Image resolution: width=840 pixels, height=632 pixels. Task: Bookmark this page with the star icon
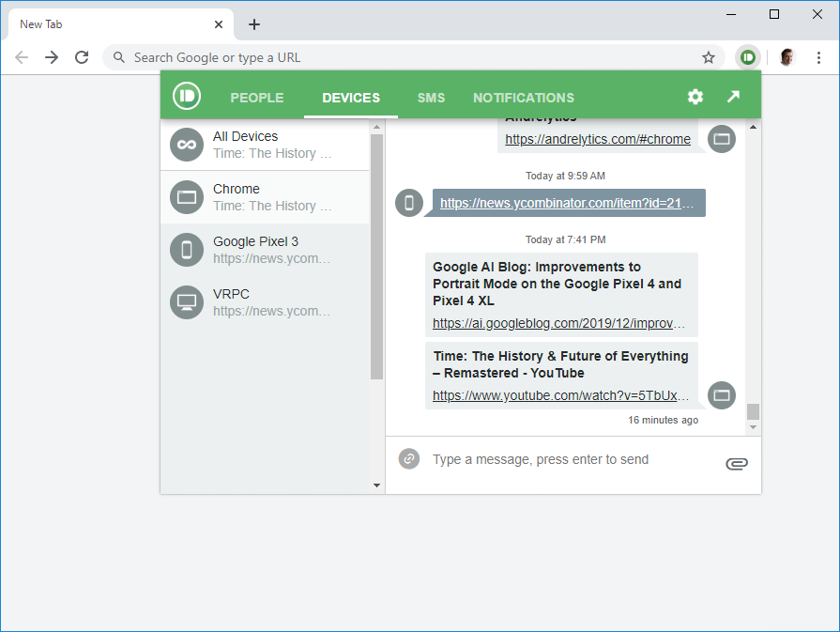click(x=709, y=57)
